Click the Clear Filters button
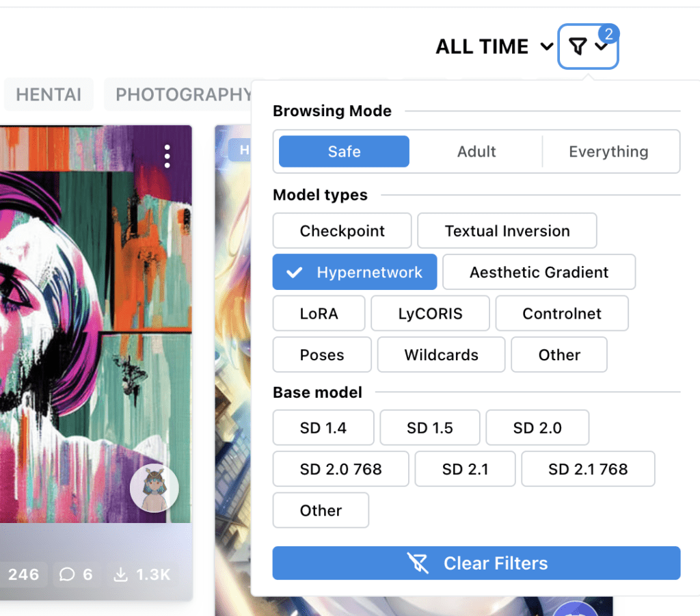Image resolution: width=700 pixels, height=616 pixels. 476,563
